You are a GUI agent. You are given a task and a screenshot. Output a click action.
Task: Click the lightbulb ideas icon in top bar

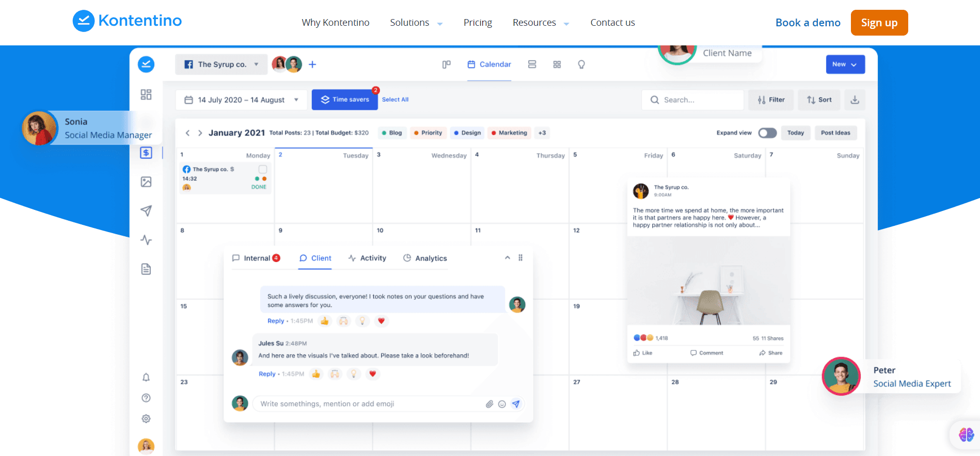coord(581,64)
